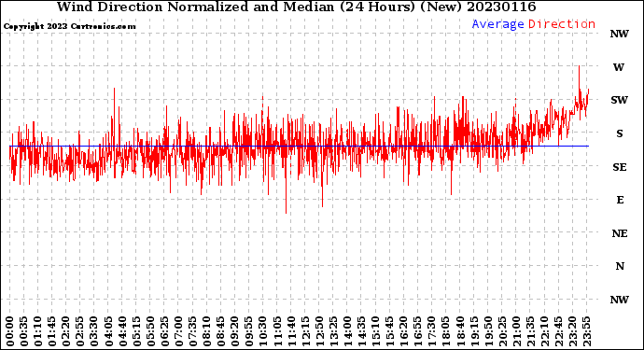Click the 06:25 time axis label
The height and width of the screenshot is (350, 644).
coord(164,332)
